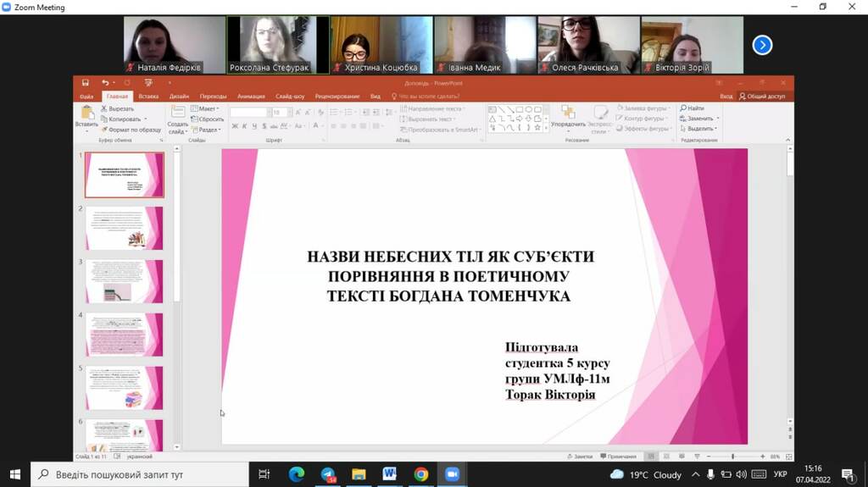The width and height of the screenshot is (868, 487).
Task: Click the Вставить paste clipboard icon
Action: click(87, 113)
